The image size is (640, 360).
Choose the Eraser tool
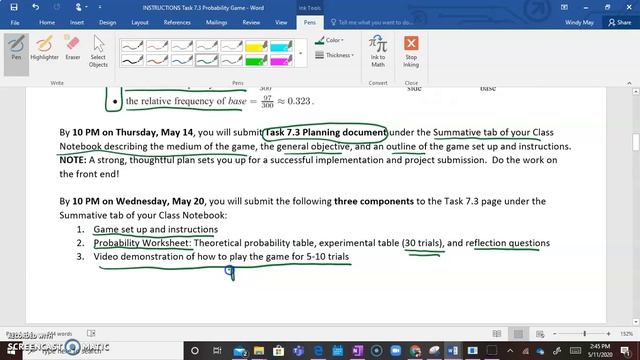[x=73, y=48]
